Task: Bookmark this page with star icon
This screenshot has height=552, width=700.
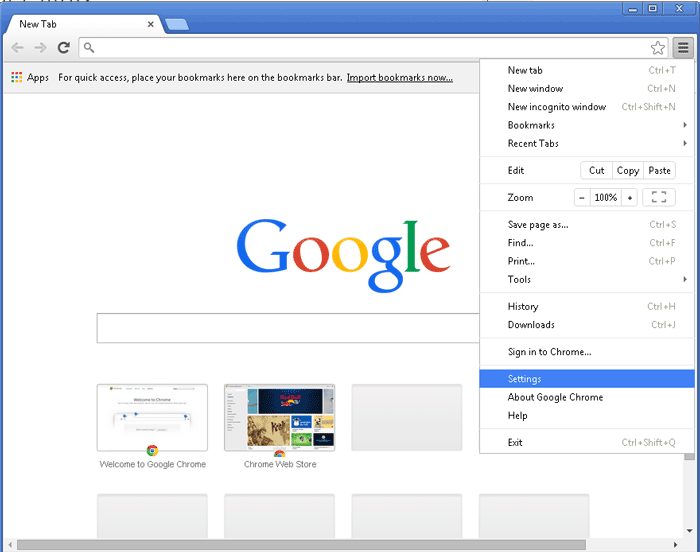Action: click(657, 48)
